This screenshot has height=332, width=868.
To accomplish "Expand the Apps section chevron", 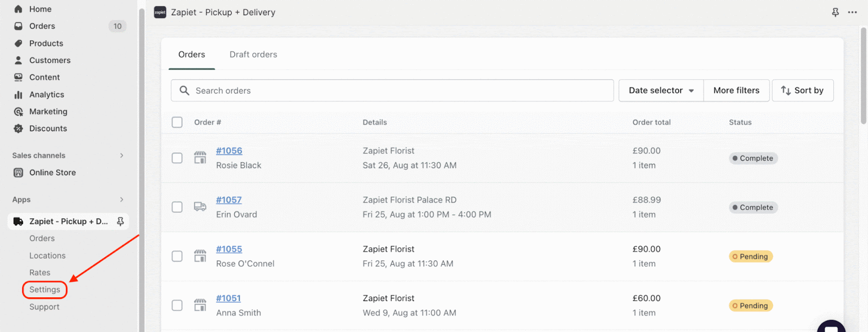I will (122, 200).
